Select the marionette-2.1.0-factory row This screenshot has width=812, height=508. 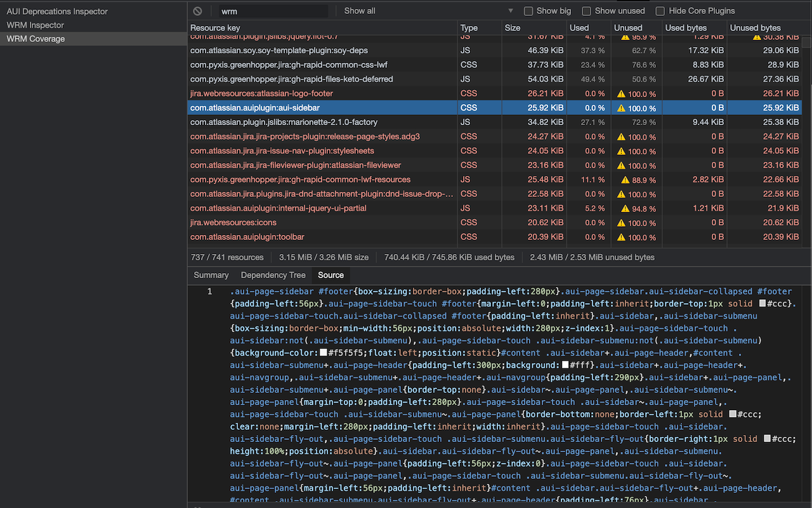tap(495, 122)
